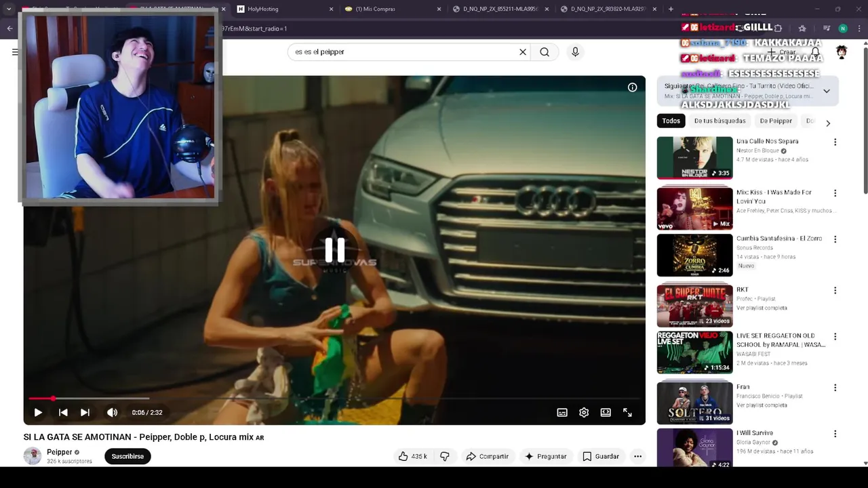Open YouTube notifications bell
Viewport: 868px width, 488px height.
[816, 52]
